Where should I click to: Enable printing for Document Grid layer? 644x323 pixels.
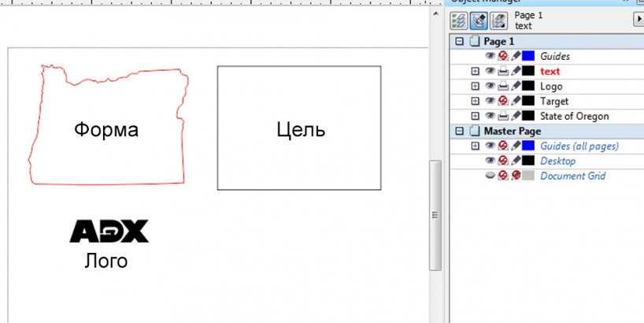click(503, 176)
